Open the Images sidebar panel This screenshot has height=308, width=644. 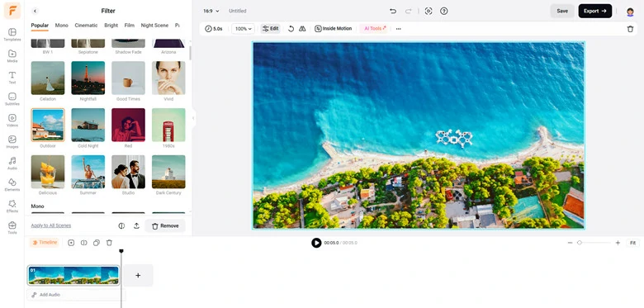(x=12, y=142)
